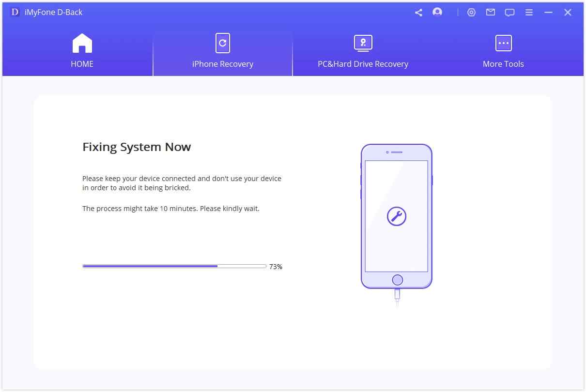Open the feedback chat bubble icon
Screen dimensions: 586x392
pyautogui.click(x=509, y=12)
